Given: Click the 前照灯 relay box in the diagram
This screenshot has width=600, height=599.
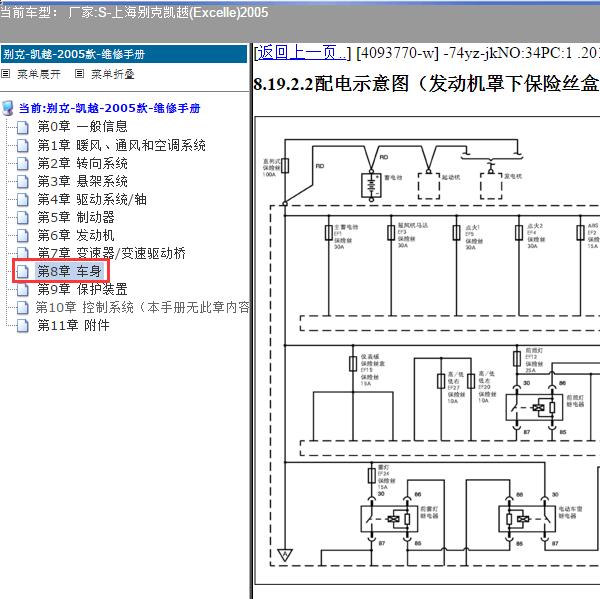Looking at the screenshot, I should coord(534,408).
